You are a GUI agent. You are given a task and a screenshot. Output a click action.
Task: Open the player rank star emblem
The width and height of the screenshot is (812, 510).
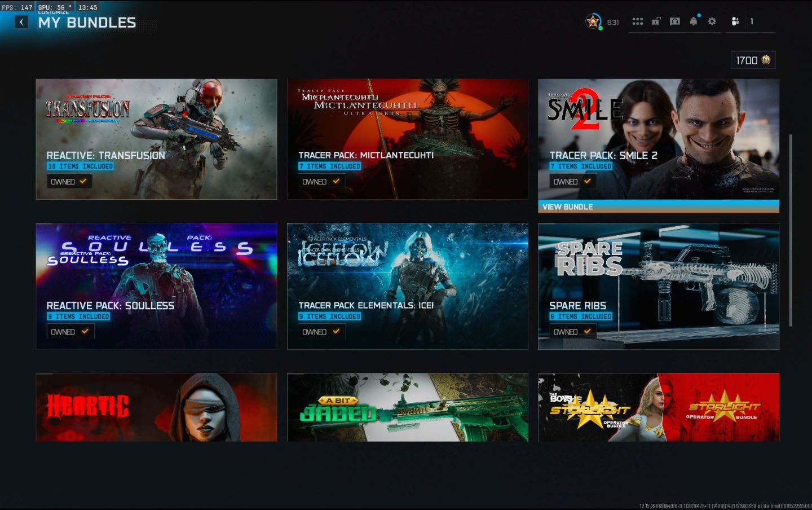click(593, 21)
